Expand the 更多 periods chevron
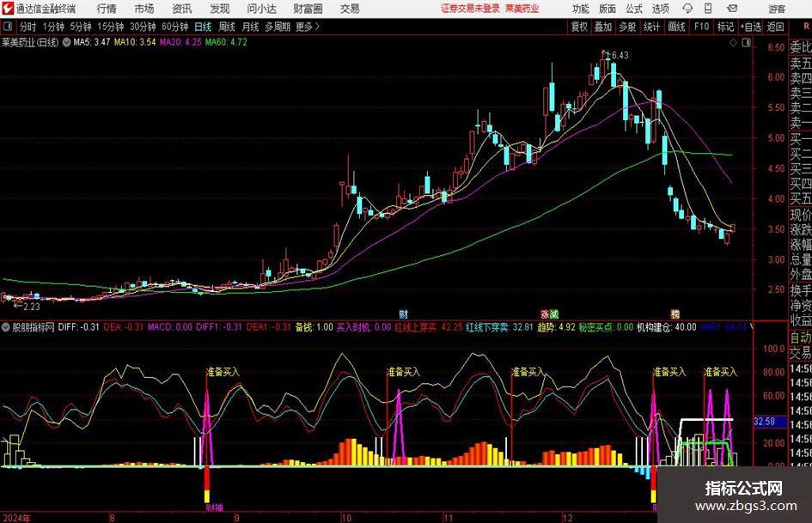The width and height of the screenshot is (812, 523). click(317, 27)
